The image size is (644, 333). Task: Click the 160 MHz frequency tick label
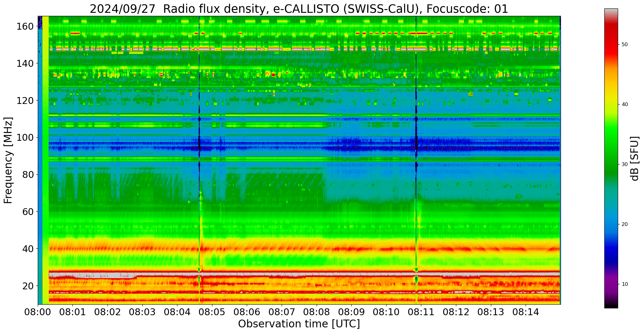coord(25,26)
